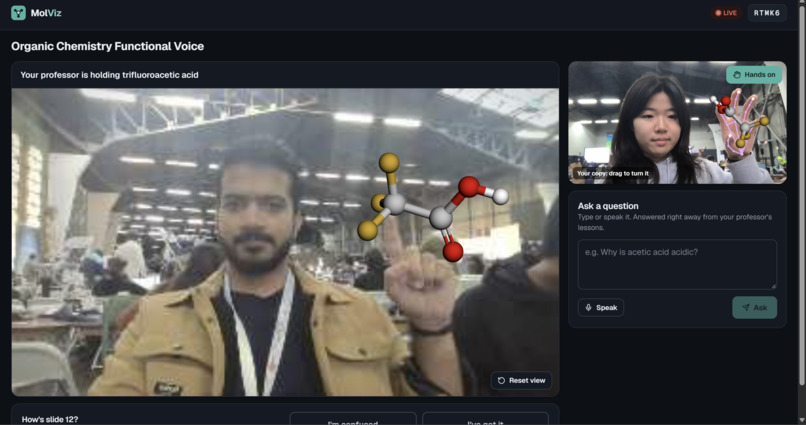
Task: Click the Reset view button
Action: (x=521, y=380)
